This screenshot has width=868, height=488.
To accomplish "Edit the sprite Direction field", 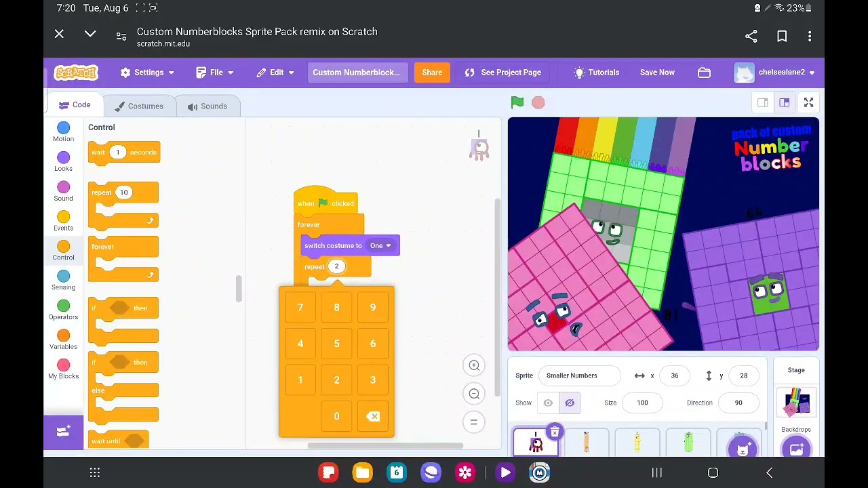I will pos(738,403).
